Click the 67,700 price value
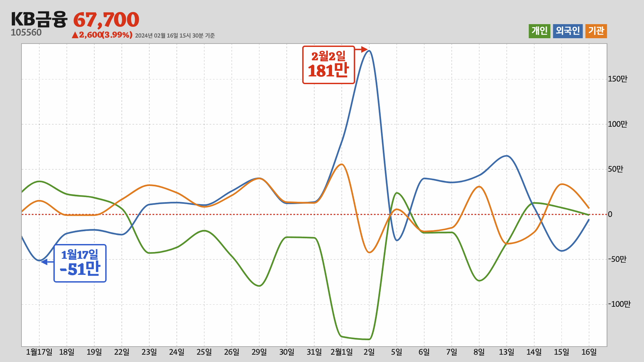Viewport: 644px width, 362px height. click(106, 20)
